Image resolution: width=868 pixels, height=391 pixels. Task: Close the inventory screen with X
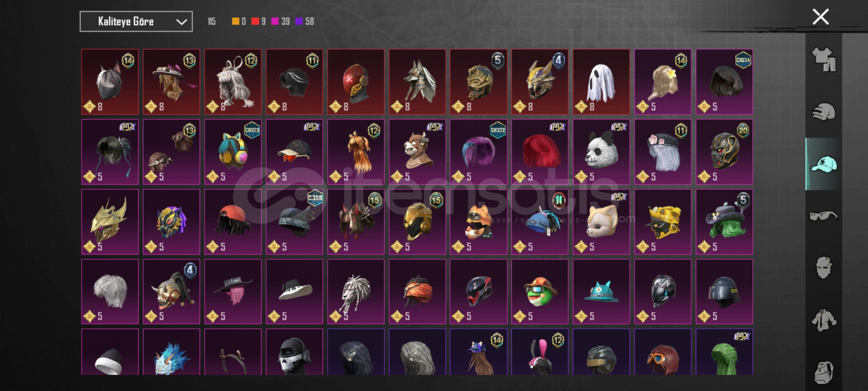[x=820, y=17]
